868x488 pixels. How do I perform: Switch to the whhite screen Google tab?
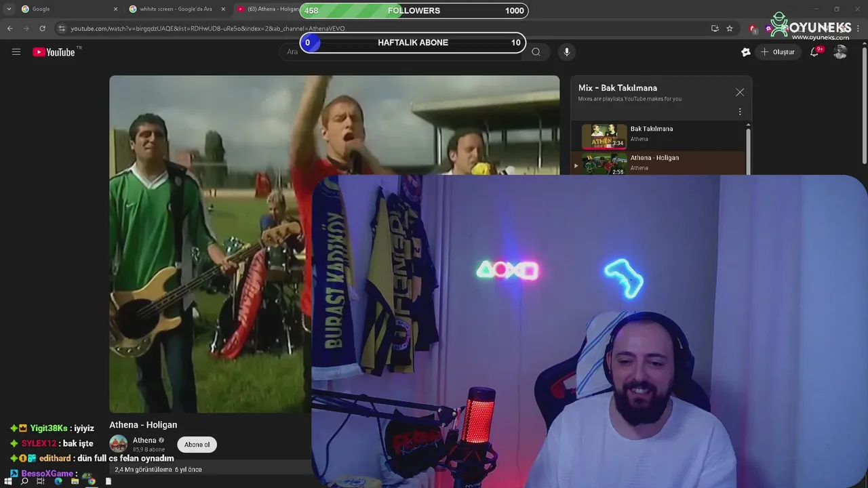tap(176, 9)
